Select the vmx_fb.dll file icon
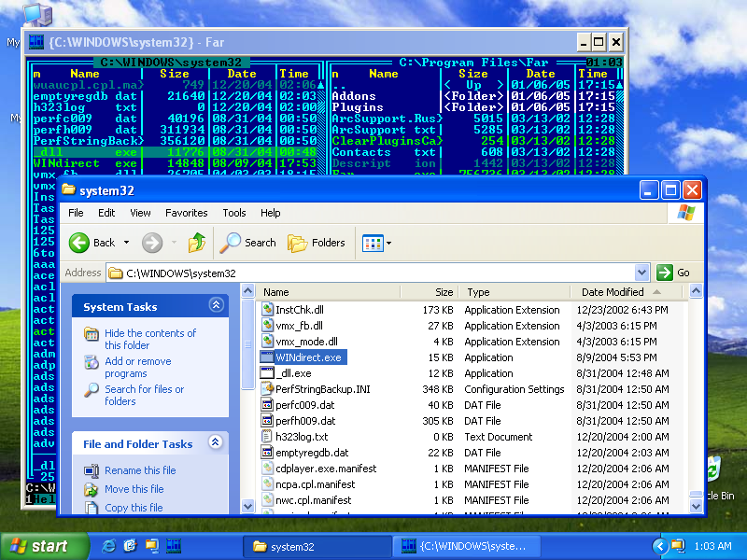Screen dimensions: 747x560 pyautogui.click(x=267, y=325)
